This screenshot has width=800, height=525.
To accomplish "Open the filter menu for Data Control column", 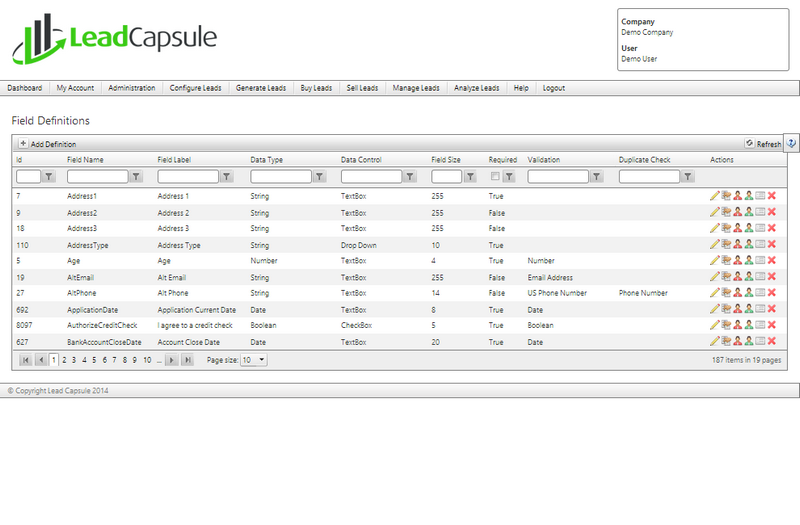I will tap(410, 177).
